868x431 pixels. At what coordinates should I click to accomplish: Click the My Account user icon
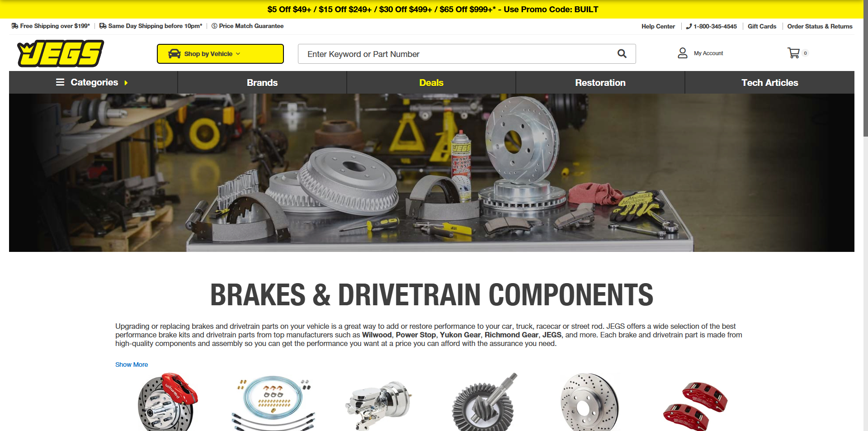[682, 53]
